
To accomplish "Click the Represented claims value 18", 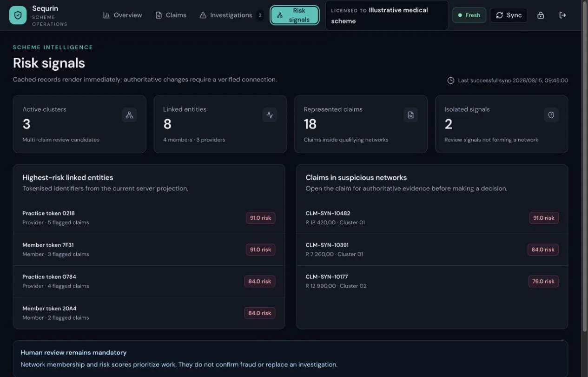I will click(x=310, y=124).
